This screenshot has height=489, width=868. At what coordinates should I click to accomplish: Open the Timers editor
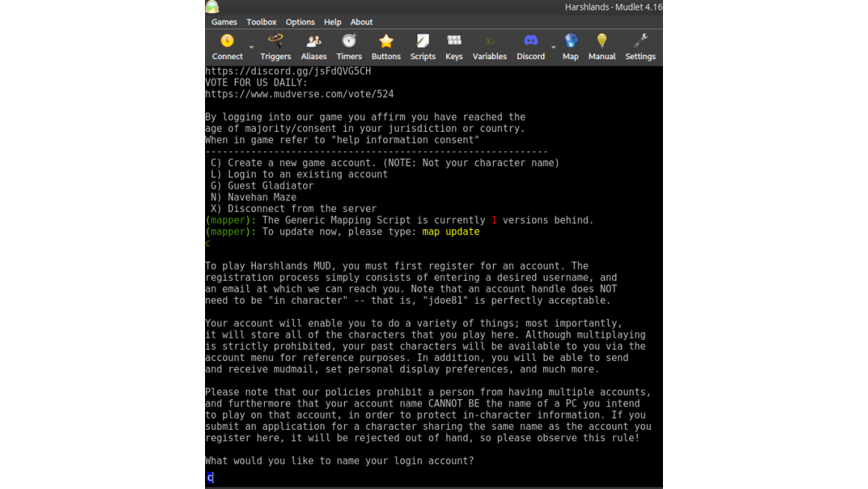tap(349, 47)
